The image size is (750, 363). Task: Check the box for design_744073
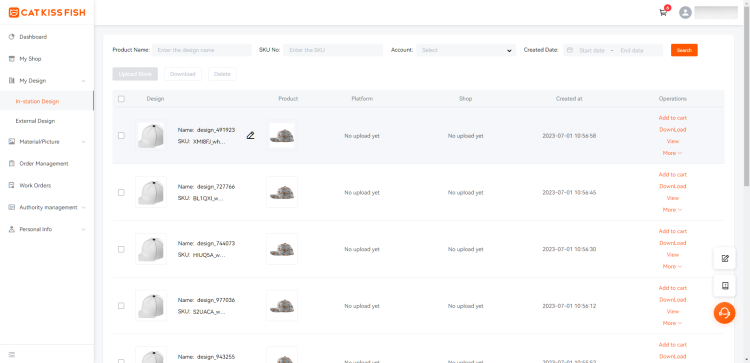121,249
